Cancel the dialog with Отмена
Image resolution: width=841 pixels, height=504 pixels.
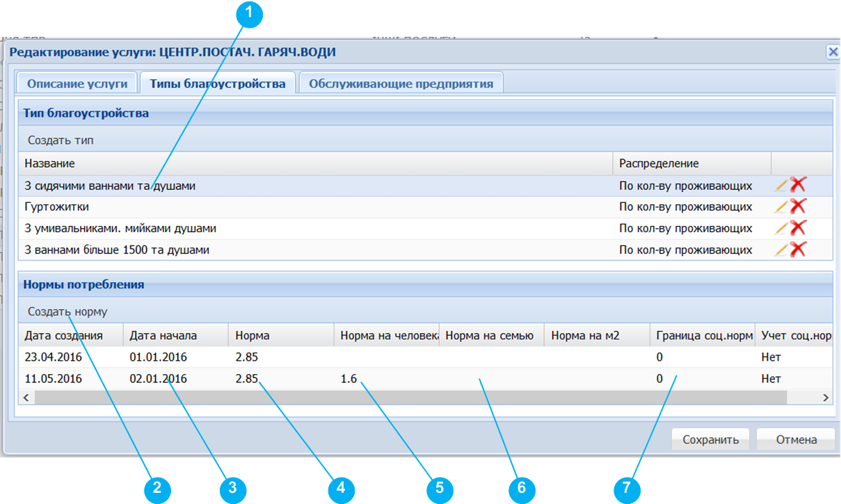(x=796, y=439)
